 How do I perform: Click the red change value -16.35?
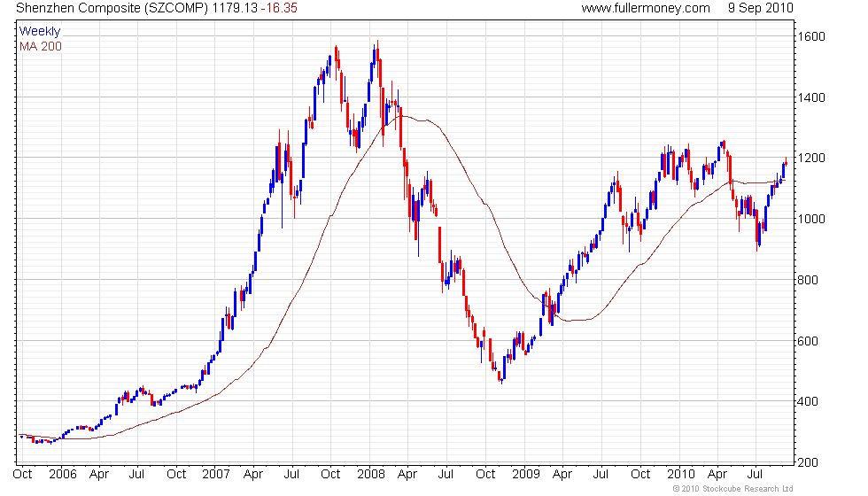[279, 8]
